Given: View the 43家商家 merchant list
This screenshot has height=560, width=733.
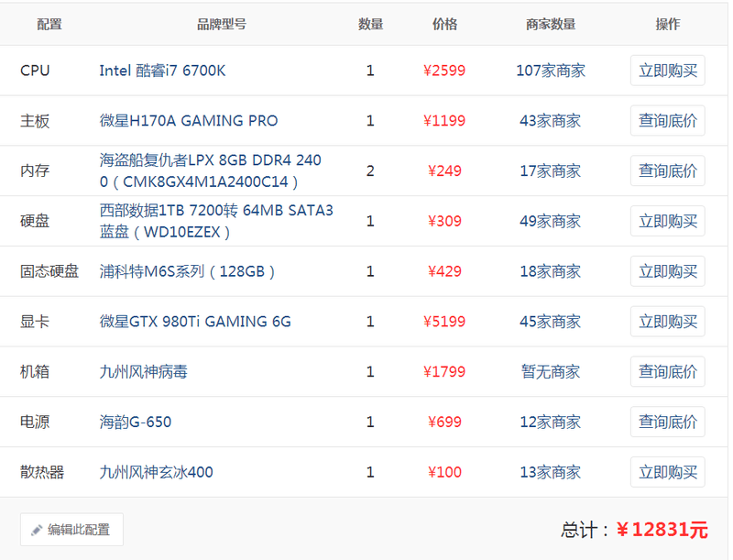Looking at the screenshot, I should pyautogui.click(x=551, y=121).
